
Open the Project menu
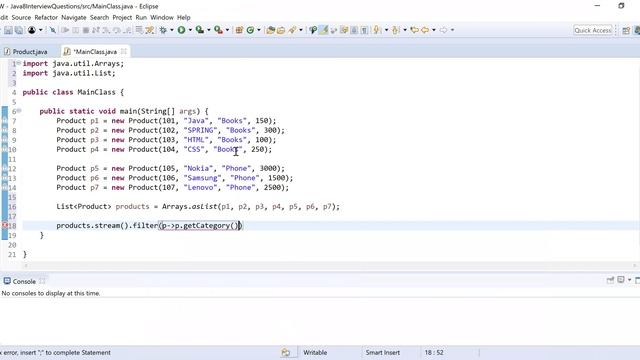[x=122, y=18]
